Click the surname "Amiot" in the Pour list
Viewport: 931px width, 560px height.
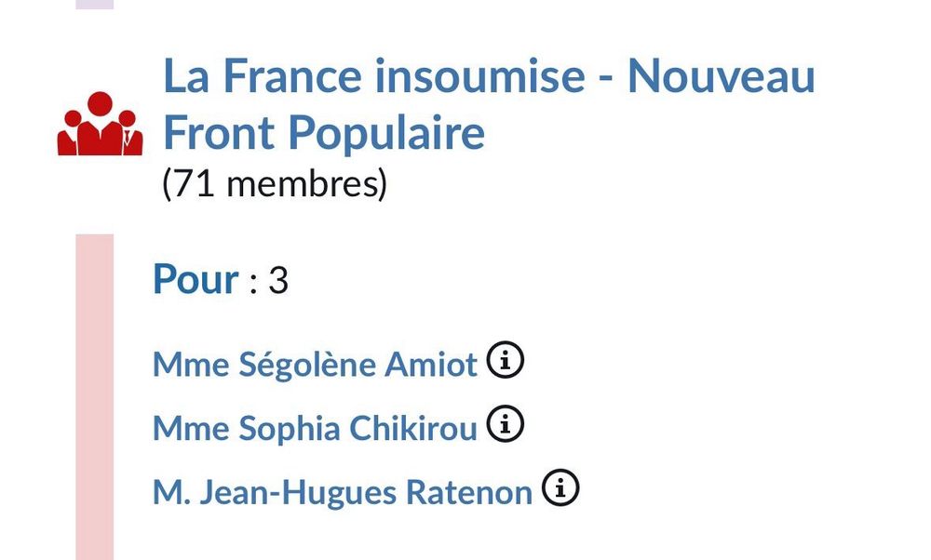pyautogui.click(x=431, y=364)
